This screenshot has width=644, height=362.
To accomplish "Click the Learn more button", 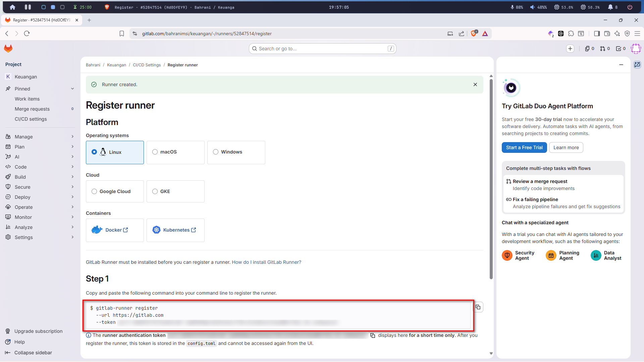I will click(566, 147).
